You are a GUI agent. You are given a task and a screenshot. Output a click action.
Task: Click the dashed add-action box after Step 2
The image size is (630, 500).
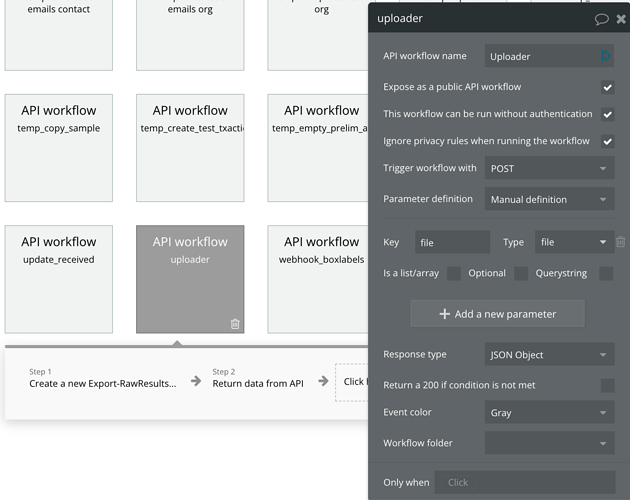tap(352, 382)
